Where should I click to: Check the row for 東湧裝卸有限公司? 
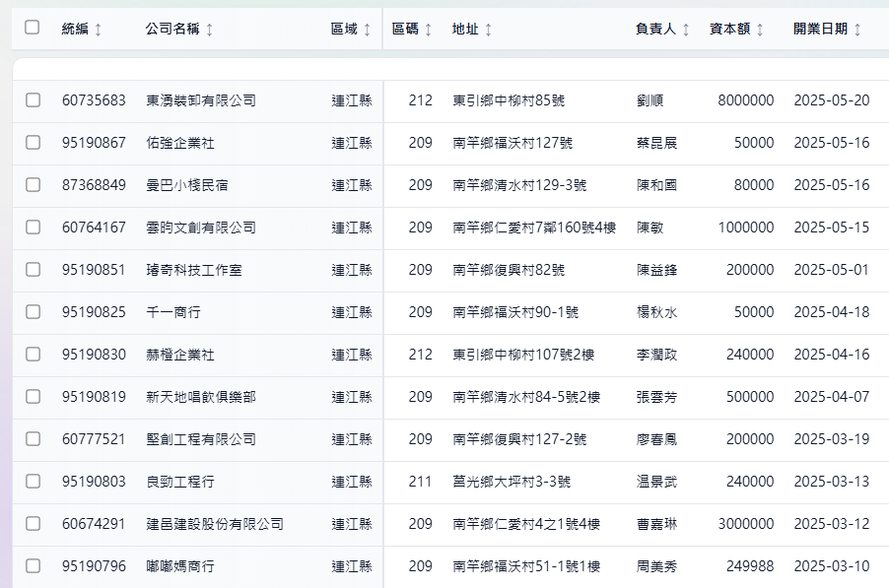click(x=34, y=100)
